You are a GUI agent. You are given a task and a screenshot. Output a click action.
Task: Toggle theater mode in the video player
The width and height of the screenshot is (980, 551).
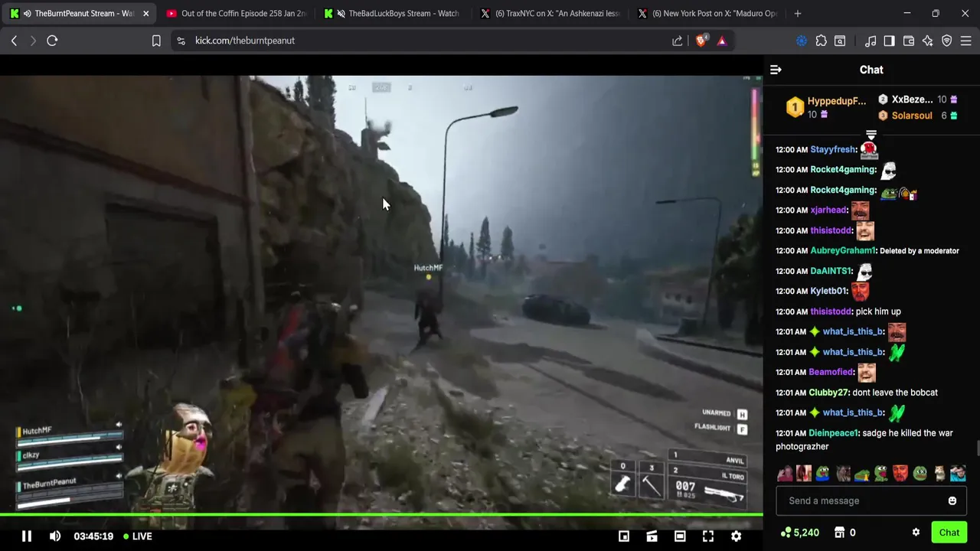pos(680,536)
